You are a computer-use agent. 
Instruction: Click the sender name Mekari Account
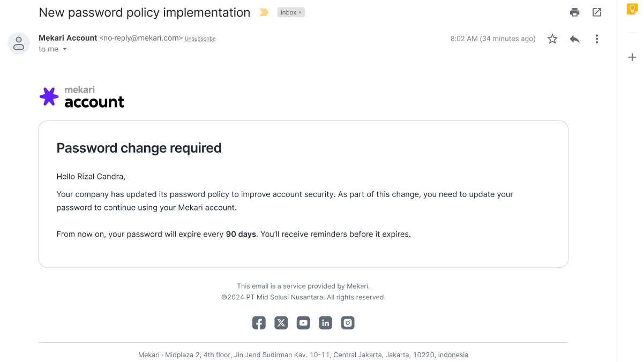tap(68, 38)
